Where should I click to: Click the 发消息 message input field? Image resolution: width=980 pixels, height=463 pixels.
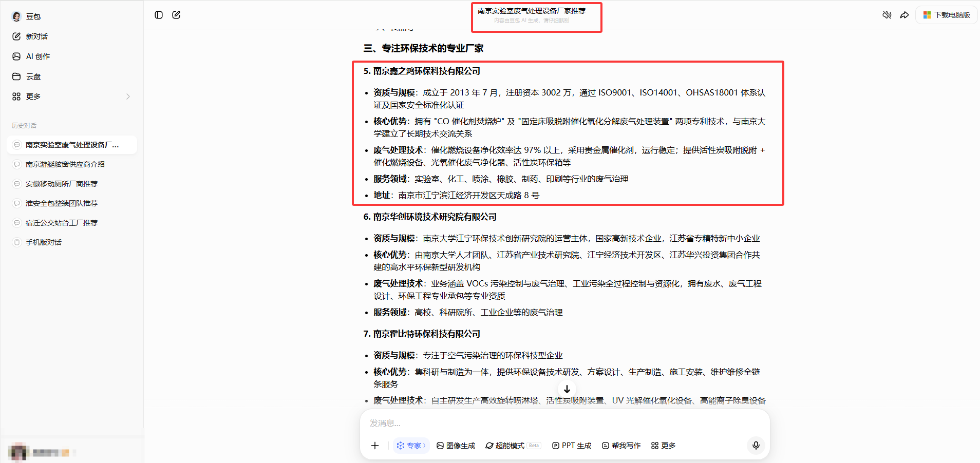point(565,423)
